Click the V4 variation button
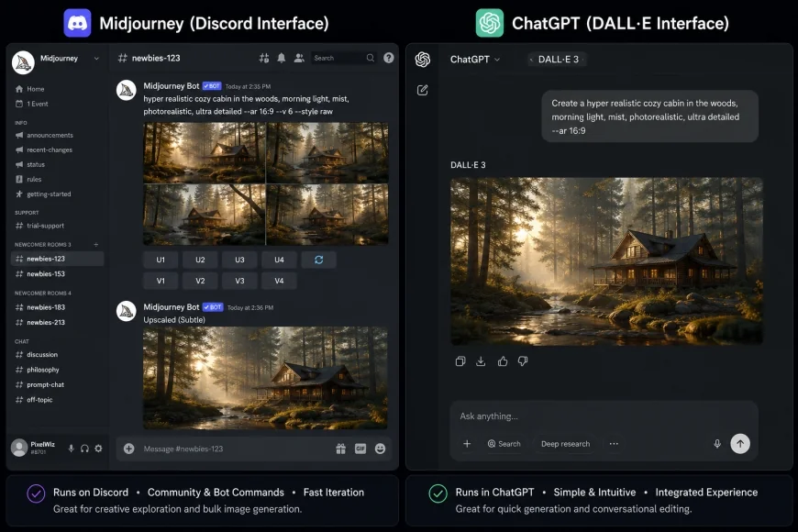 [x=280, y=281]
